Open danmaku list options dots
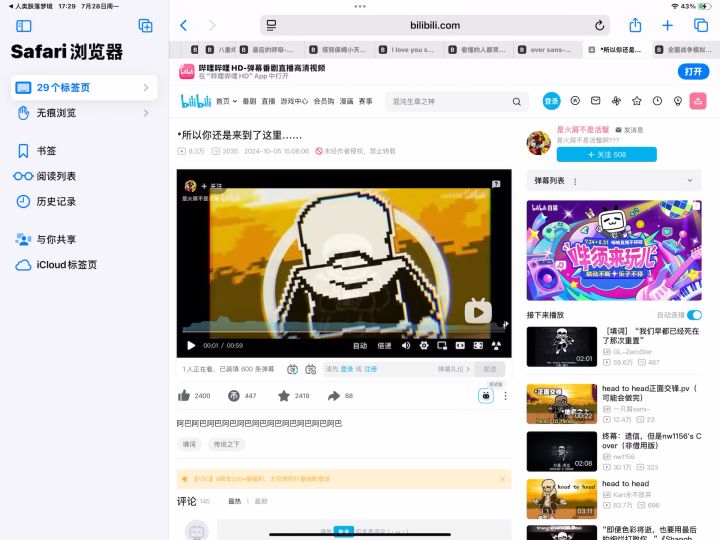 click(575, 181)
